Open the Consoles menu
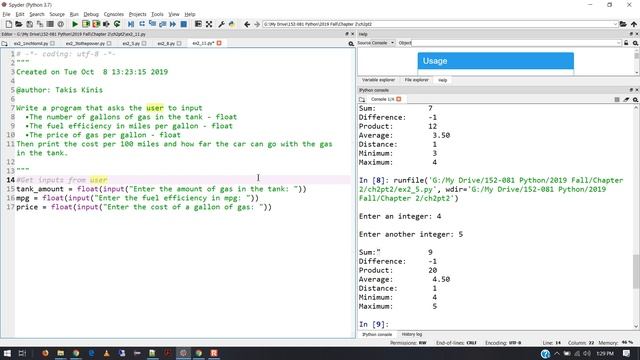640x360 pixels. [113, 14]
